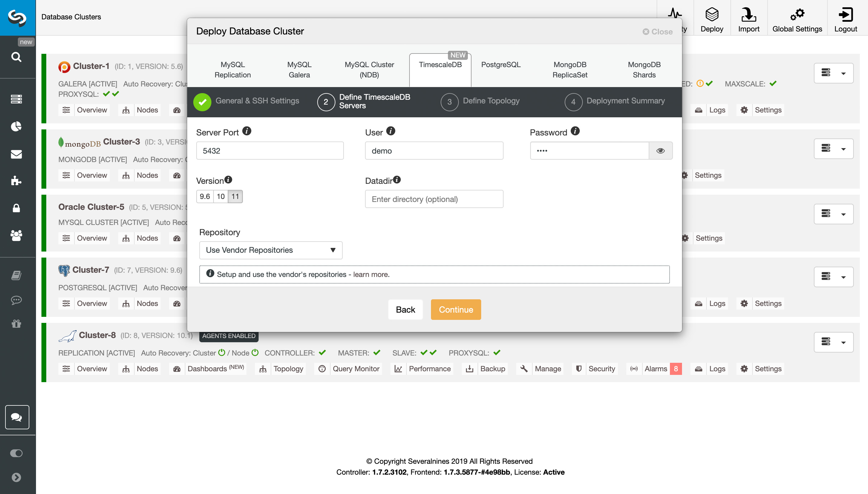Click the Server Port info icon
The width and height of the screenshot is (868, 494).
[x=247, y=131]
